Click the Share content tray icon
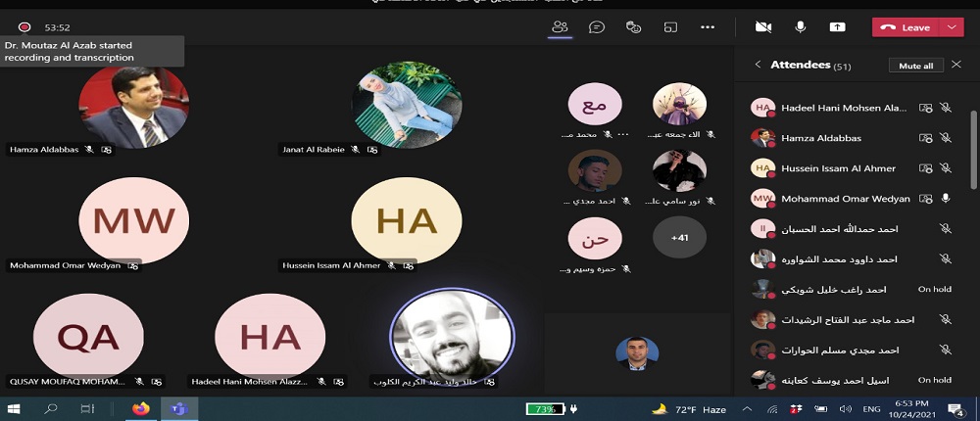The image size is (980, 421). pyautogui.click(x=837, y=27)
